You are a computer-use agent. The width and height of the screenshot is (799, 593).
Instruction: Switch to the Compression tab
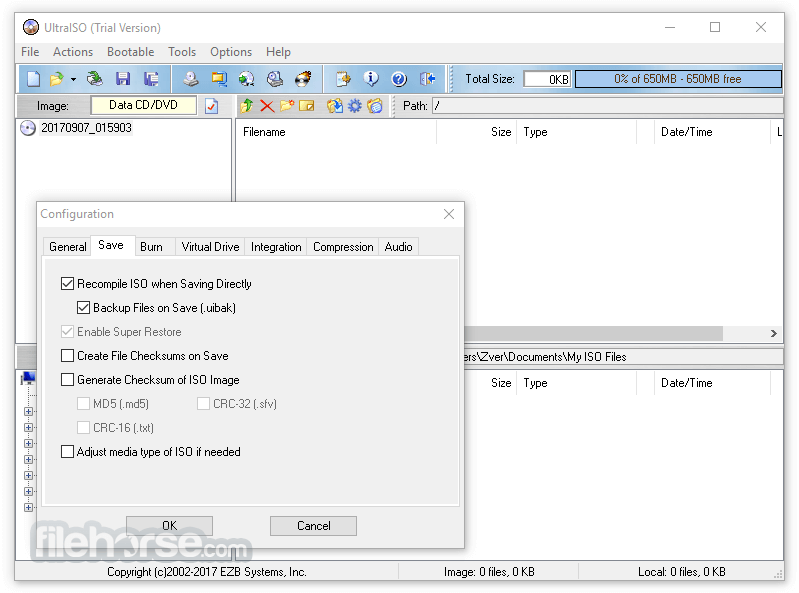coord(343,247)
